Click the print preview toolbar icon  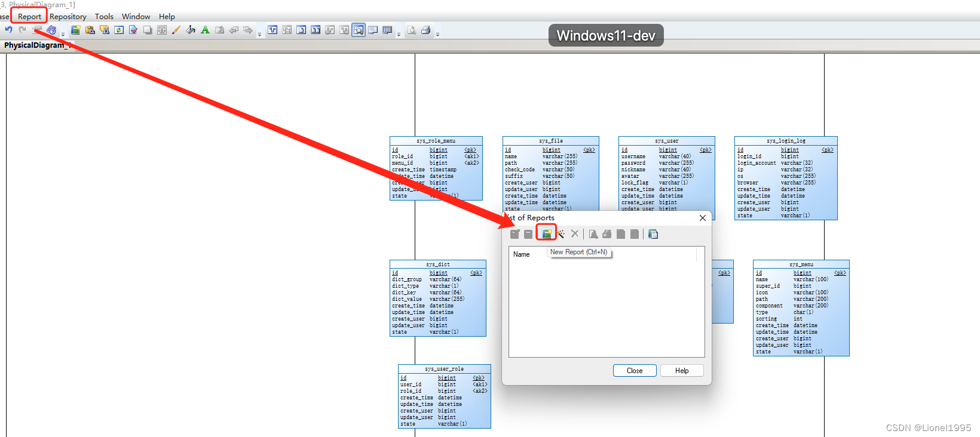(412, 30)
